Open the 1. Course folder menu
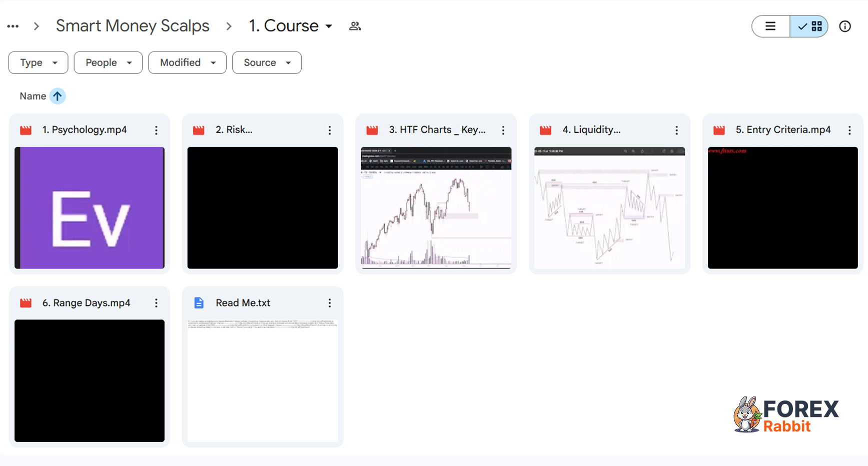 pyautogui.click(x=291, y=26)
